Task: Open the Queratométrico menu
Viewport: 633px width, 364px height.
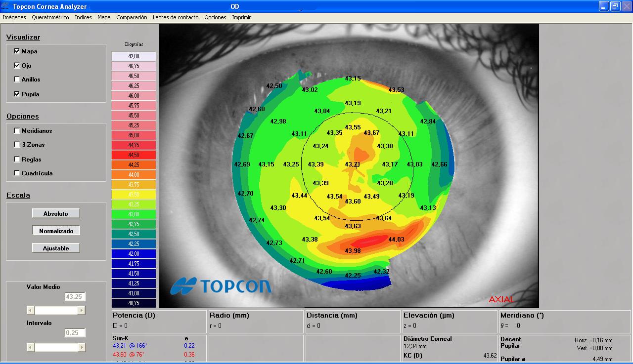Action: click(x=50, y=17)
